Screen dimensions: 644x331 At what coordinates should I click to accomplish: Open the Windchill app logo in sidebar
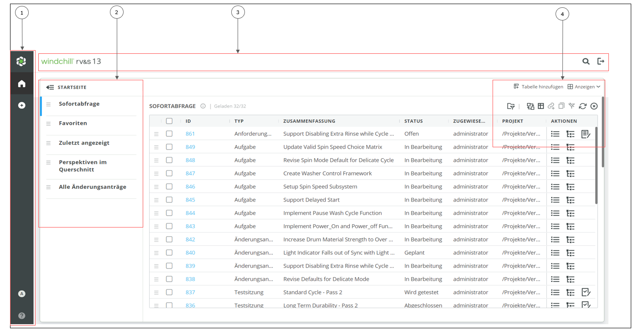coord(21,61)
